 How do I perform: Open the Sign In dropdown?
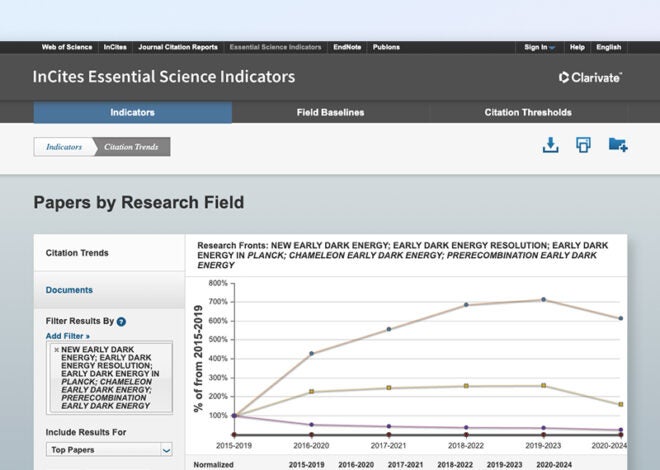pos(540,47)
